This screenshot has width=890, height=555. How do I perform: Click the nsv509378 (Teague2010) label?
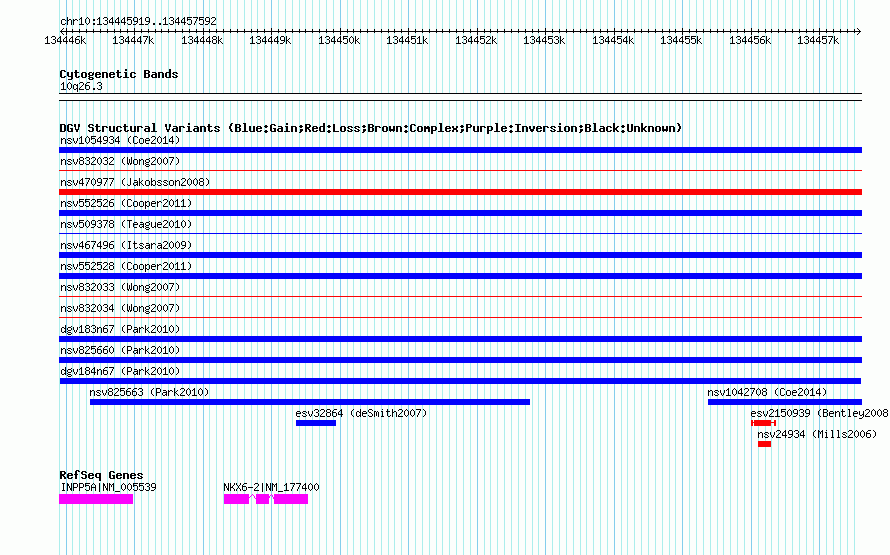126,224
